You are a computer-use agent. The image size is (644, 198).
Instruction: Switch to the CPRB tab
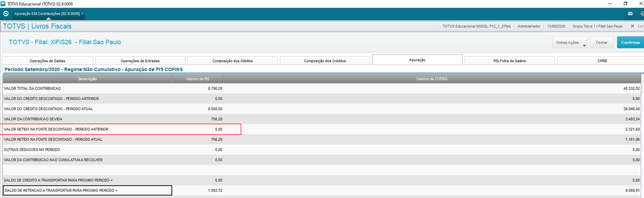pyautogui.click(x=600, y=61)
